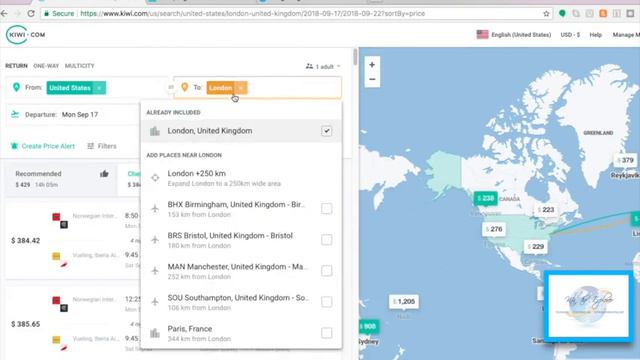Click the green shield extension icon

562,13
